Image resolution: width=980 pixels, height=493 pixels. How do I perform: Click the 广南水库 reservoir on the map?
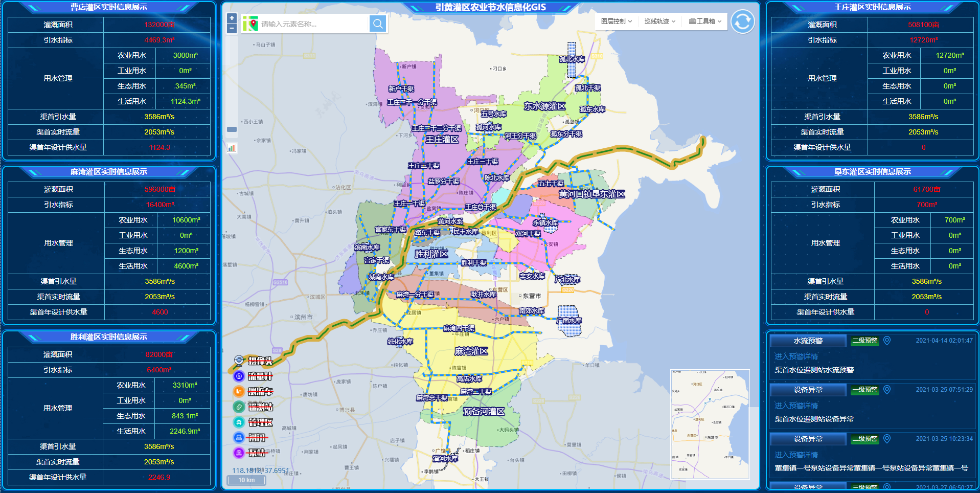[569, 321]
